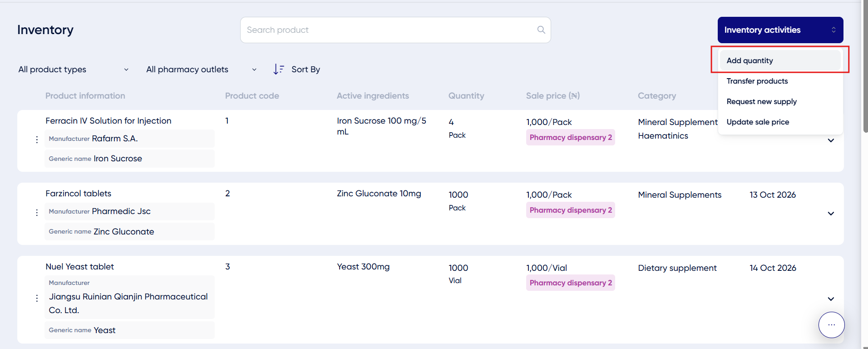Click generic name Yeast
The width and height of the screenshot is (868, 349).
click(x=104, y=330)
